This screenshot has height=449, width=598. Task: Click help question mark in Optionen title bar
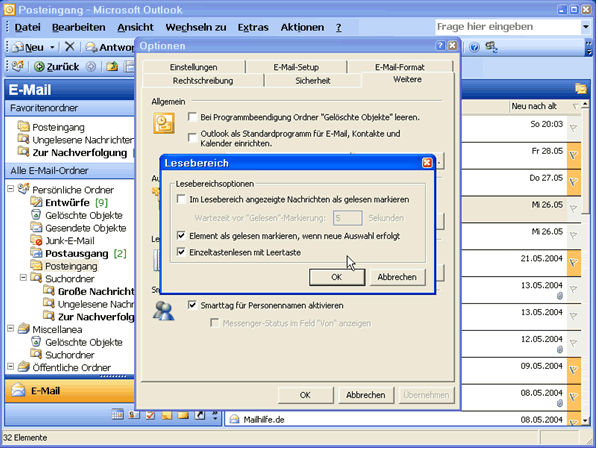pos(440,46)
